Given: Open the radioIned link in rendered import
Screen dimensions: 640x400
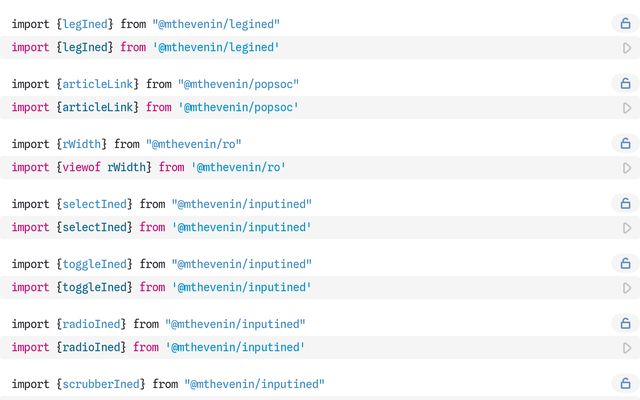Looking at the screenshot, I should tap(91, 324).
